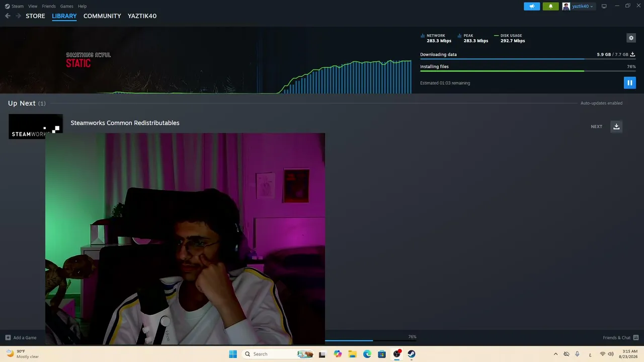
Task: Open Microsoft Store from the taskbar
Action: click(382, 354)
